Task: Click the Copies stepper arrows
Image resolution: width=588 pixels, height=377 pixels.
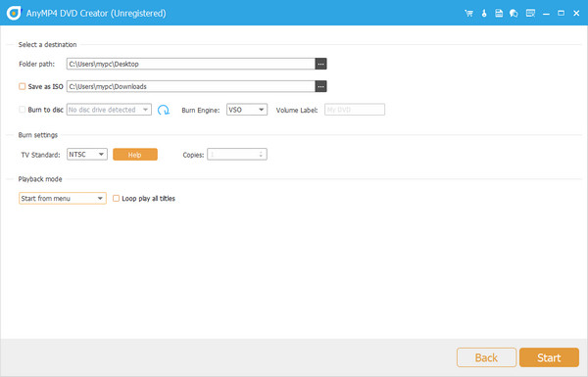Action: point(261,155)
